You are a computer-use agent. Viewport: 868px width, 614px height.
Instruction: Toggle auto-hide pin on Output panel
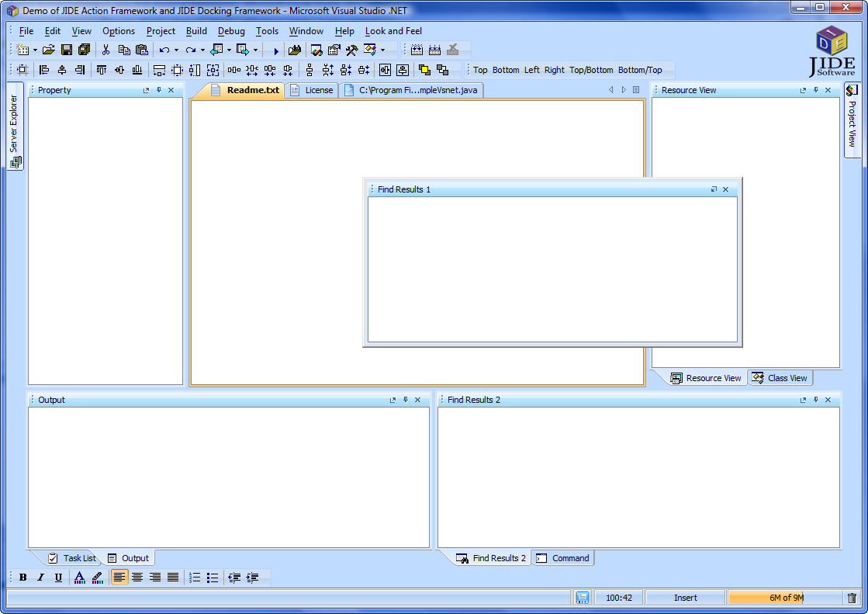[405, 400]
